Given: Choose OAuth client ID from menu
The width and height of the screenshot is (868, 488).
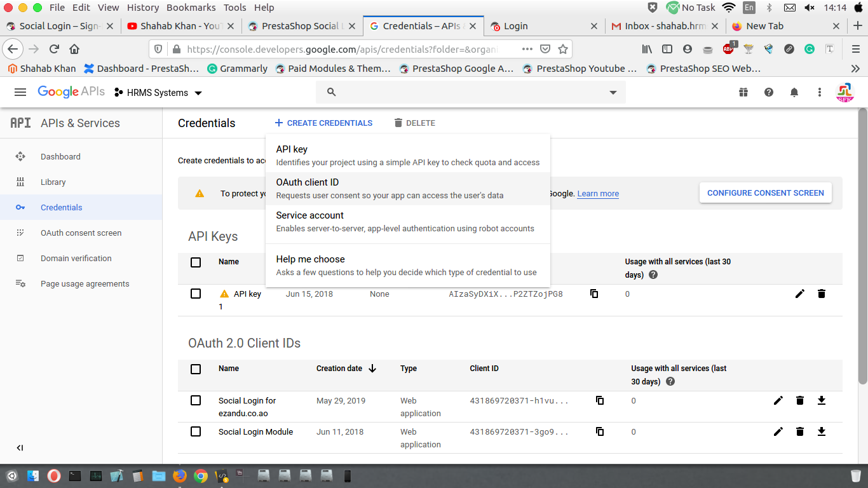Looking at the screenshot, I should (407, 189).
